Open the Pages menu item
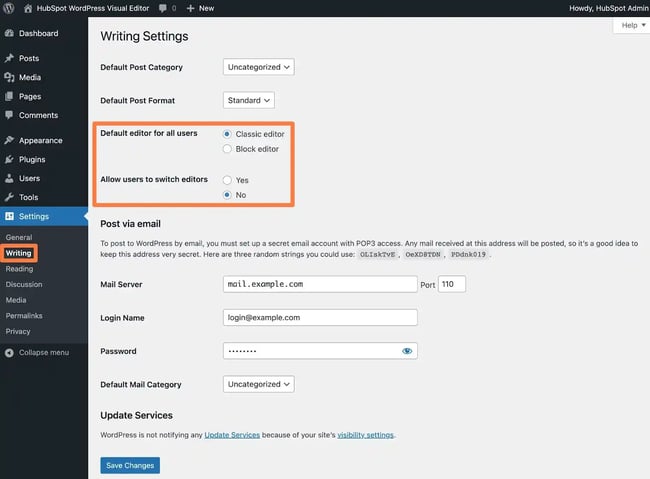 point(30,96)
